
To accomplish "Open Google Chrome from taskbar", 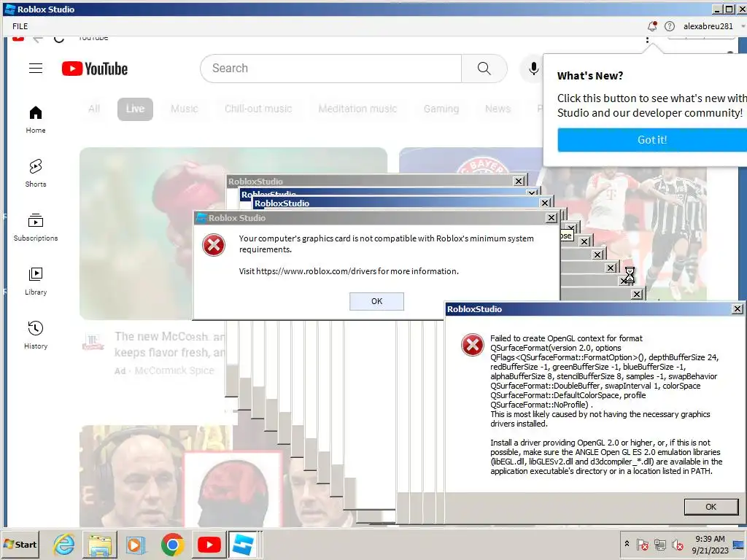I will 172,544.
